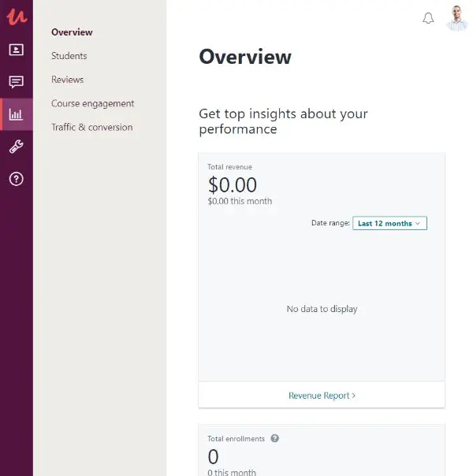This screenshot has width=473, height=476.
Task: Click the Udemy logo icon
Action: [16, 17]
